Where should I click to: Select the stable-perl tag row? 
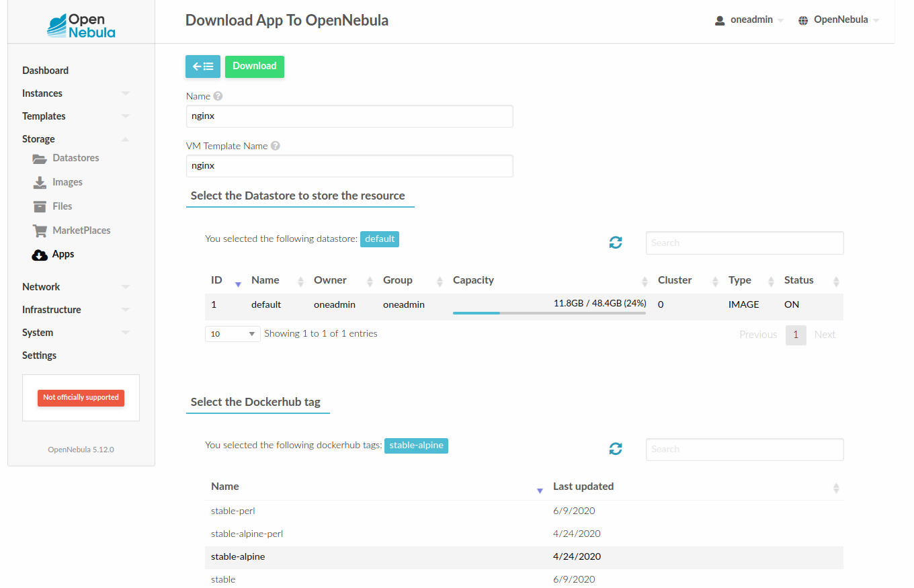[x=524, y=511]
